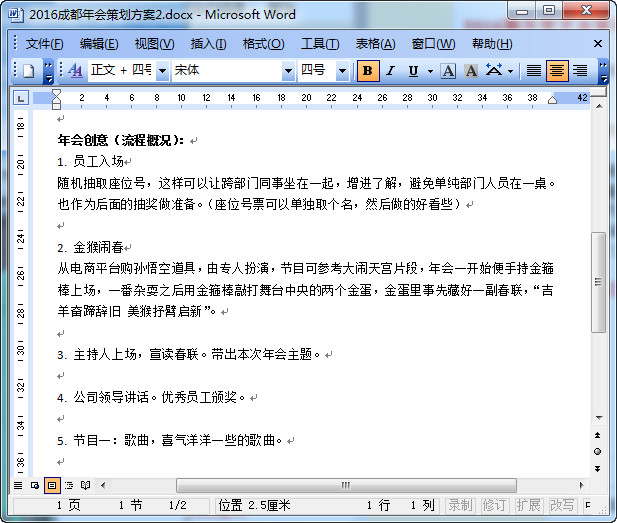Click the line 2. 金猴闹春
617x523 pixels.
click(x=91, y=248)
